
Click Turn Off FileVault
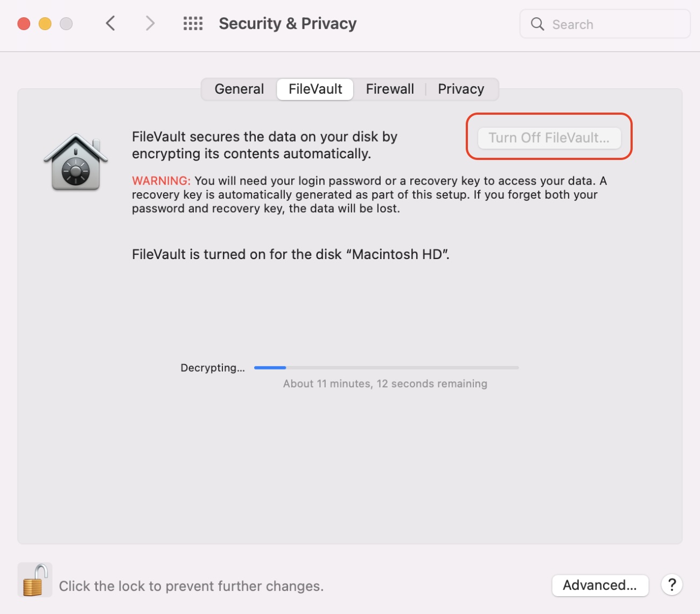[549, 138]
